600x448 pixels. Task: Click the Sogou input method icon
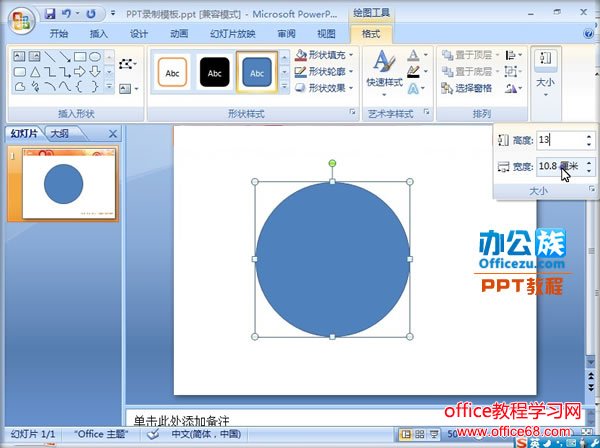coord(522,443)
